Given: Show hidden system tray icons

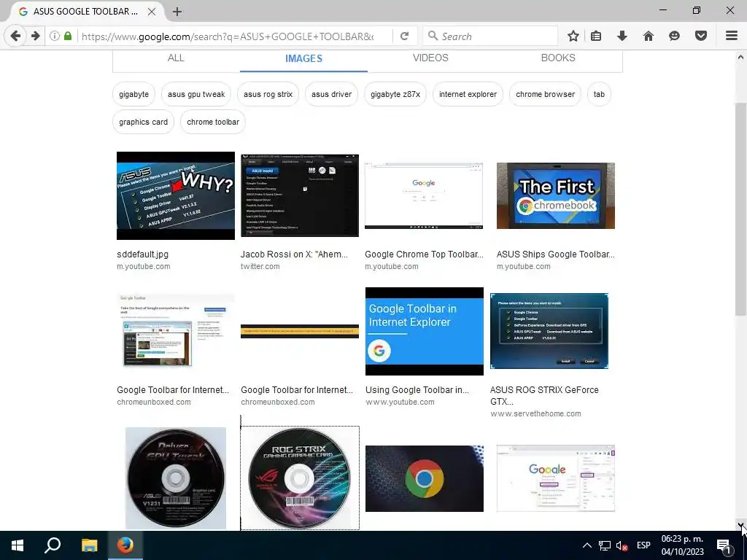Looking at the screenshot, I should (587, 545).
